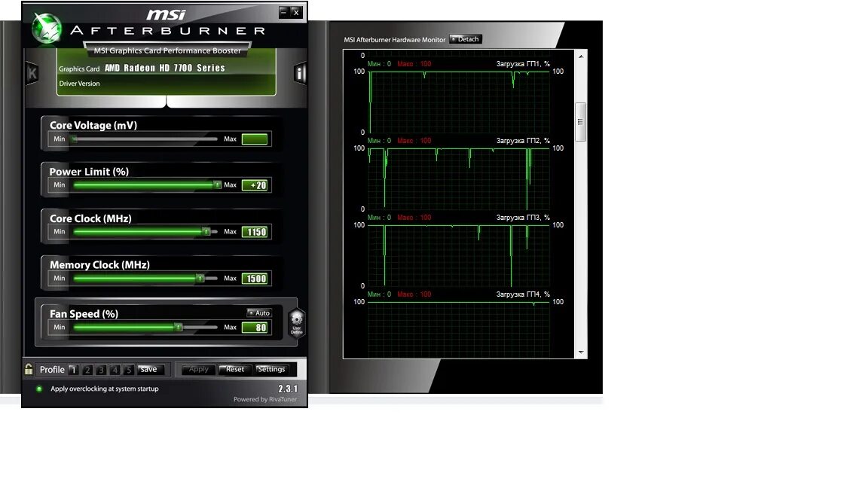
Task: Click the Memory Clock slider handle
Action: point(200,279)
